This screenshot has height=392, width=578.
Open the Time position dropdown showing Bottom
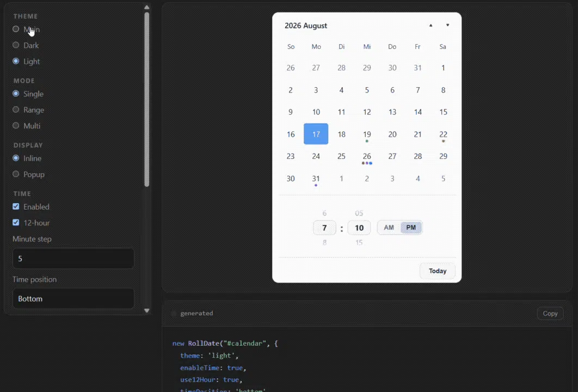coord(73,299)
